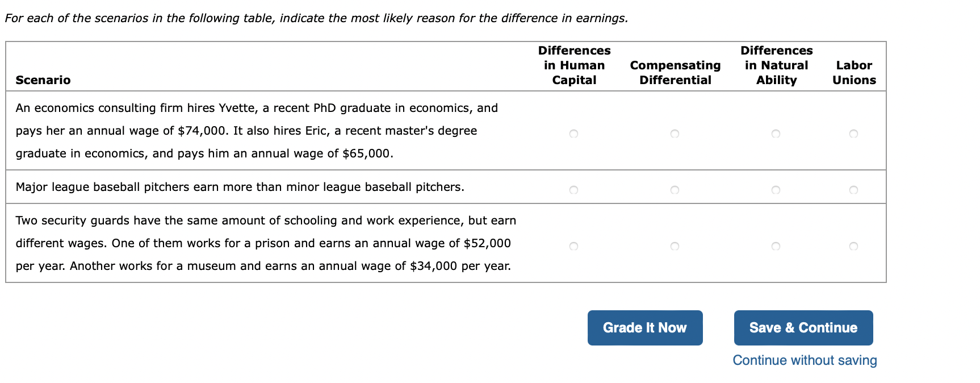Select Differences in Natural Ability for the Yvette scenario

click(776, 134)
